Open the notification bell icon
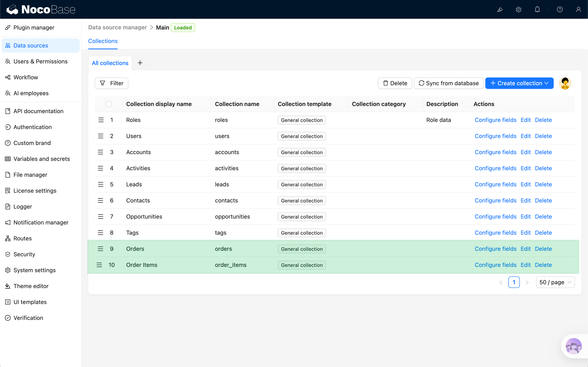This screenshot has width=588, height=367. coord(537,9)
